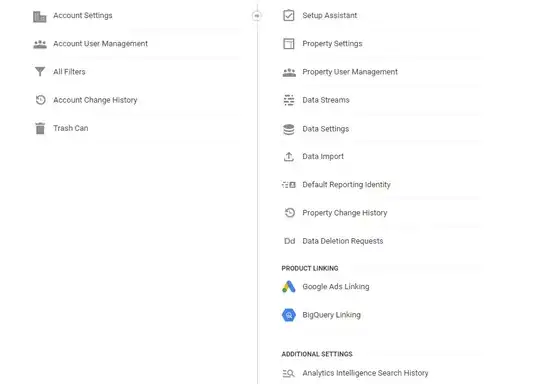
Task: Click the Property Change History clock icon
Action: pos(290,213)
